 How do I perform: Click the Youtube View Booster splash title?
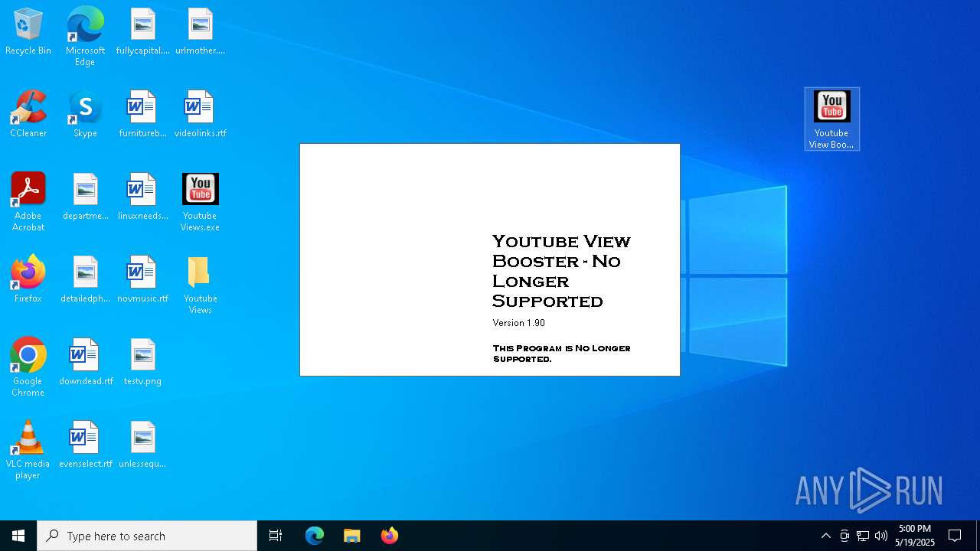point(562,271)
